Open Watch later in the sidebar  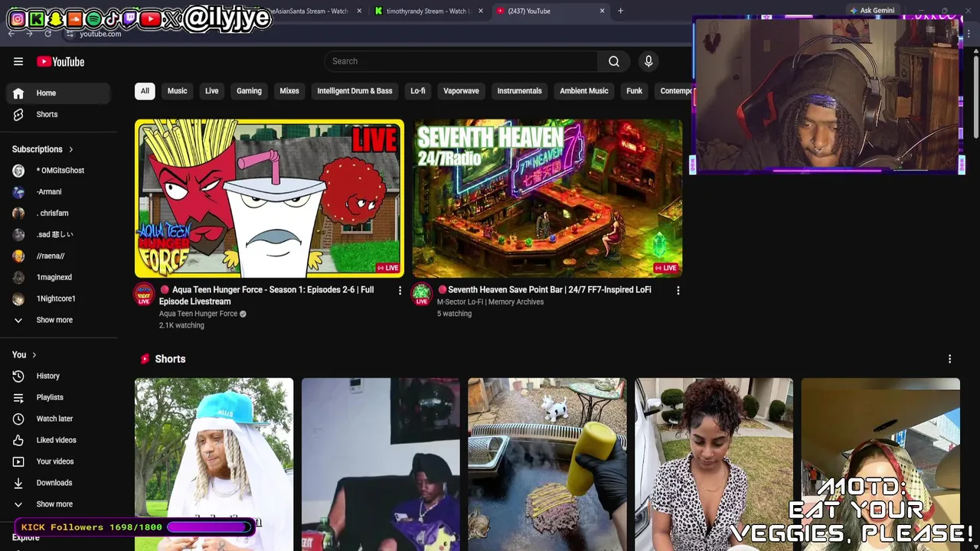(59, 419)
